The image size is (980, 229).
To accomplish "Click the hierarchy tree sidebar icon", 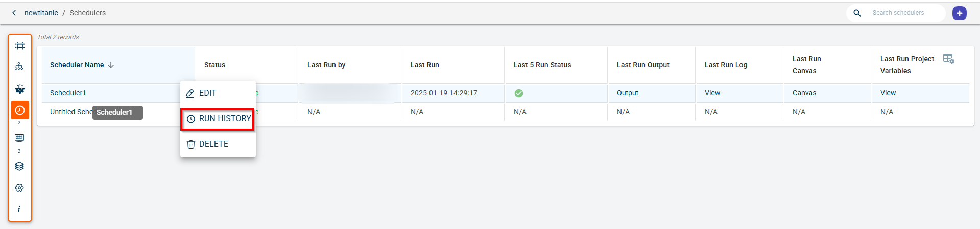I will (19, 67).
